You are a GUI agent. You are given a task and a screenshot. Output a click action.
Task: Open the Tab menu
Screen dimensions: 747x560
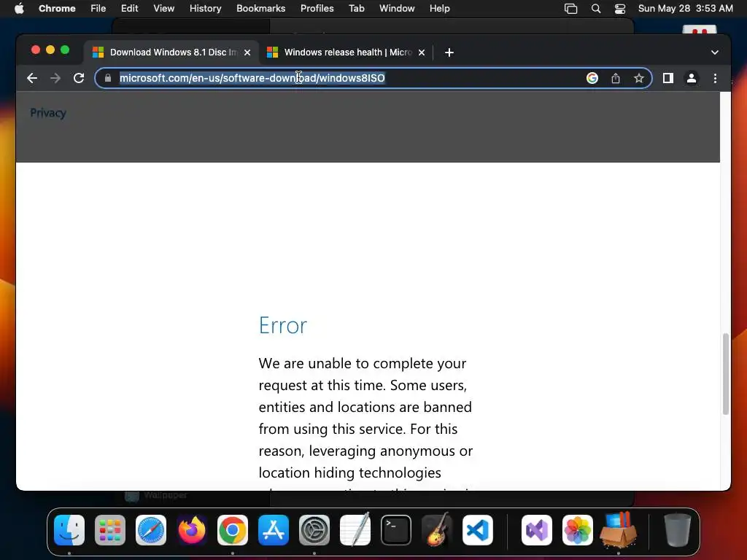coord(356,9)
